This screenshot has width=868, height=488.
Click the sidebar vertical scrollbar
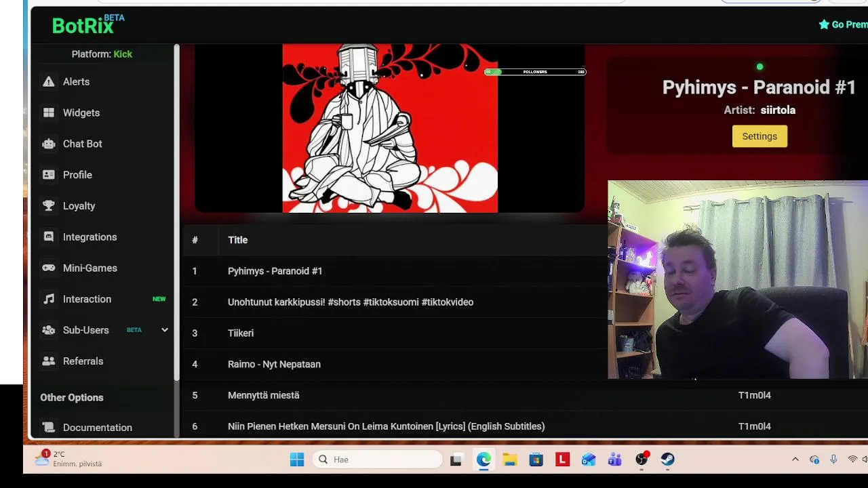176,211
